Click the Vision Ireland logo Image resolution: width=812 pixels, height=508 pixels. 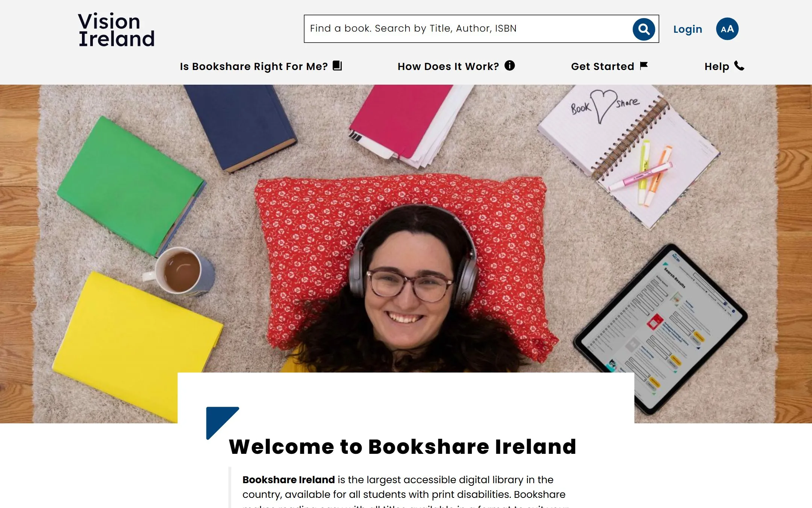[116, 30]
